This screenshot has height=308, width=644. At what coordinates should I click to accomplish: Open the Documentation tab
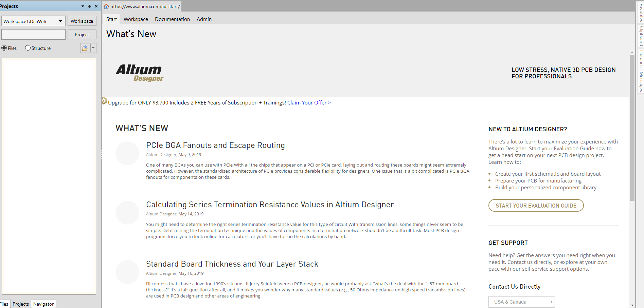click(x=173, y=19)
